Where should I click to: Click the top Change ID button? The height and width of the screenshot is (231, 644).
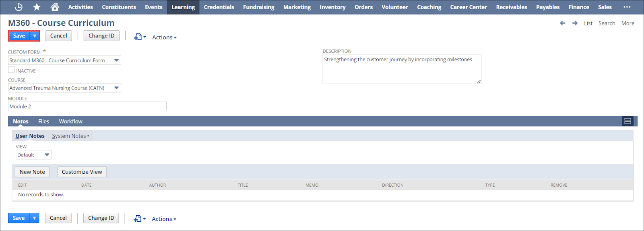pos(101,36)
